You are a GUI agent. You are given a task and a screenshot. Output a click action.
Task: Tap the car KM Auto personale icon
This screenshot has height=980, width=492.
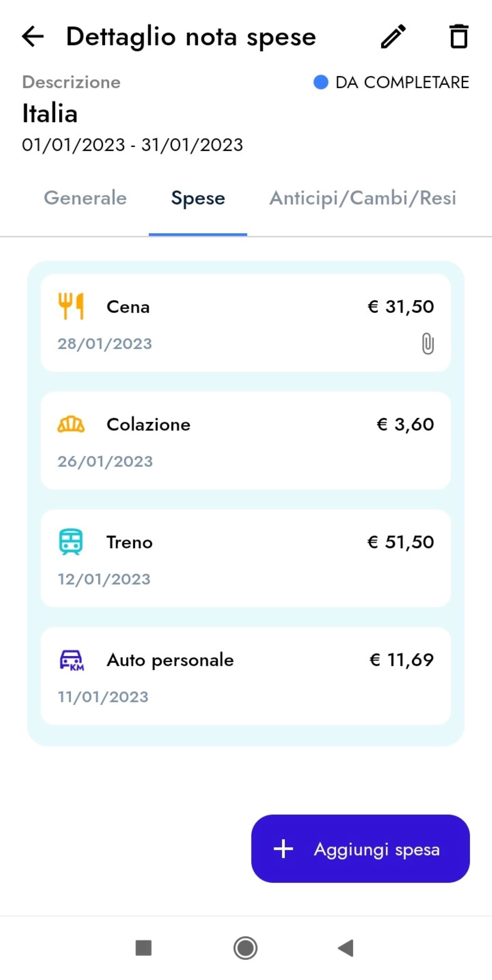[72, 660]
